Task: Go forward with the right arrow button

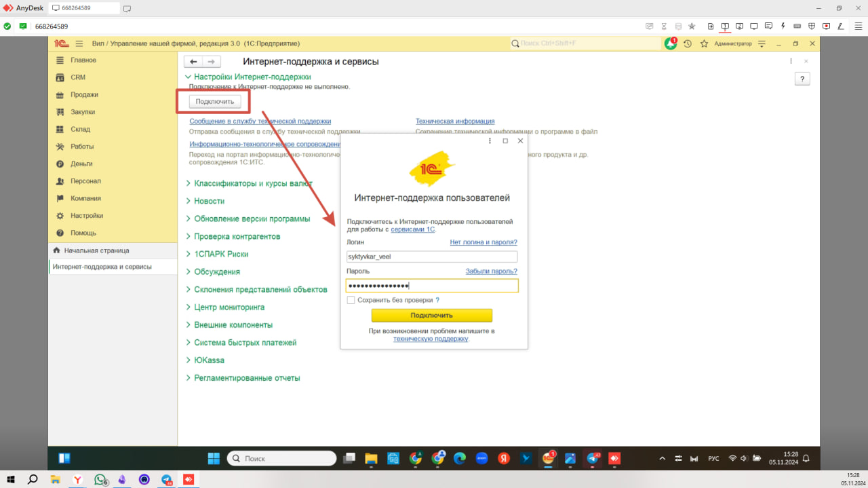Action: [x=211, y=62]
